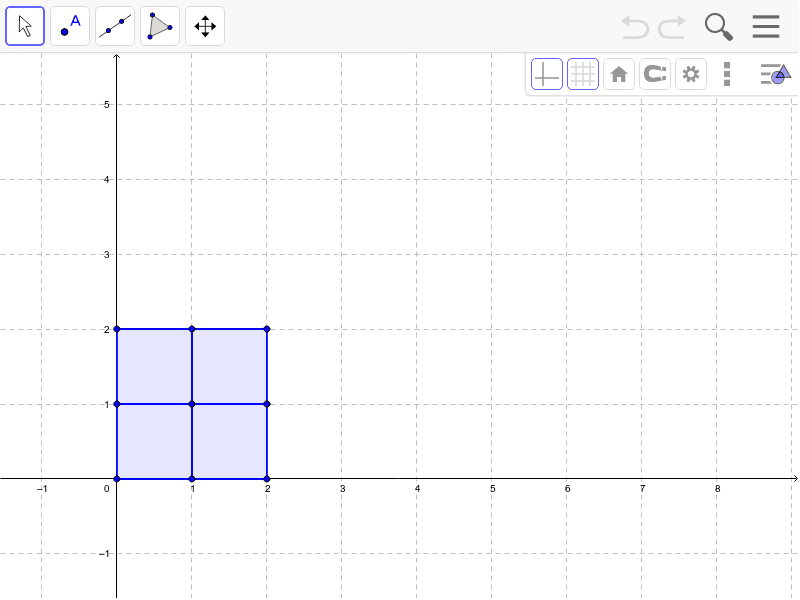Click the y-axis label −1
The image size is (800, 600).
(x=104, y=554)
